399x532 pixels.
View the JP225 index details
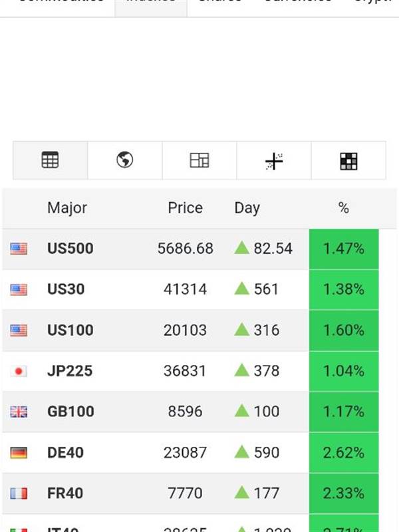tap(69, 370)
